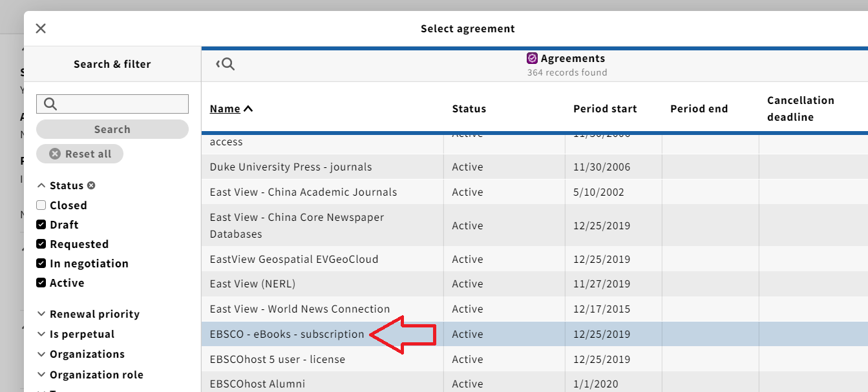Sort by Period end column header
868x392 pixels.
coord(699,108)
